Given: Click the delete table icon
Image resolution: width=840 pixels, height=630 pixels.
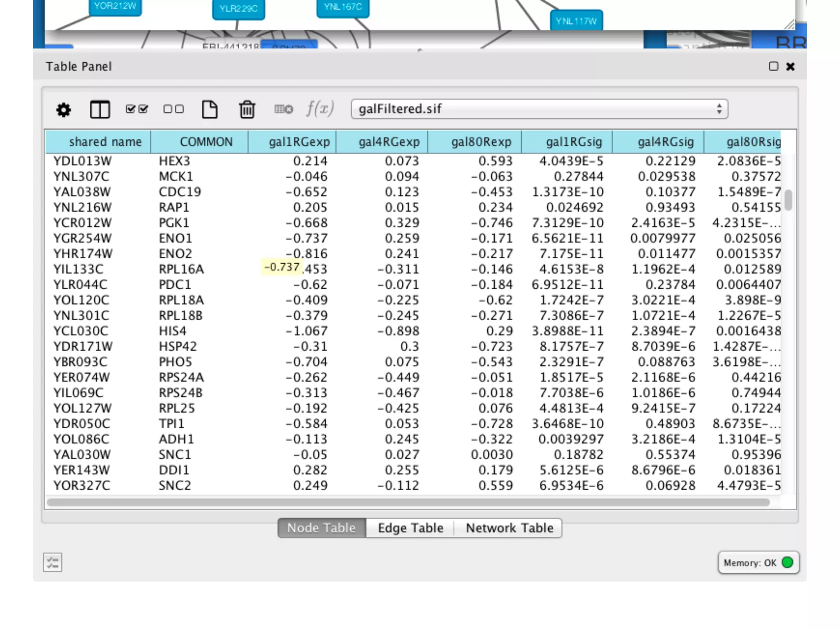Looking at the screenshot, I should [283, 109].
